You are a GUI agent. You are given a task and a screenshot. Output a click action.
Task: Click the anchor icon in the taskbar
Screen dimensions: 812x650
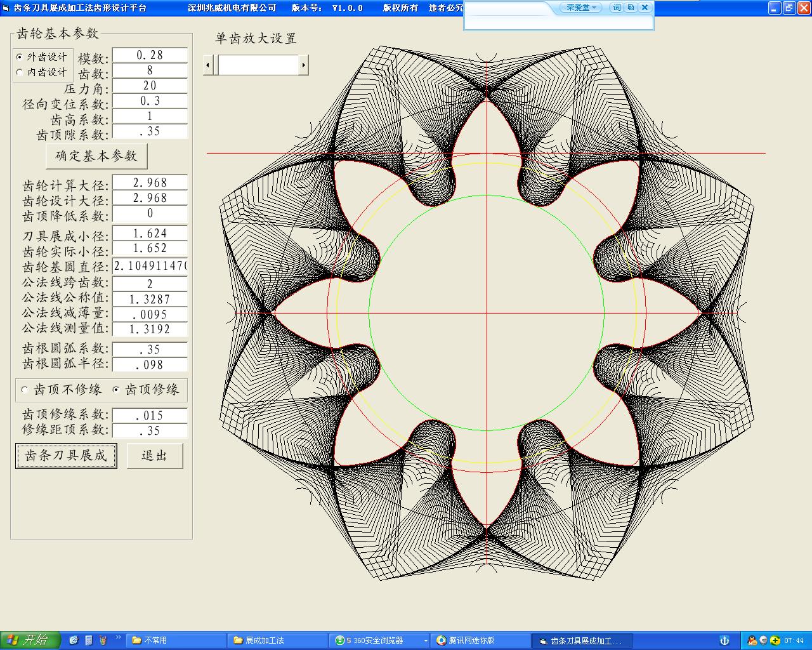pos(724,640)
